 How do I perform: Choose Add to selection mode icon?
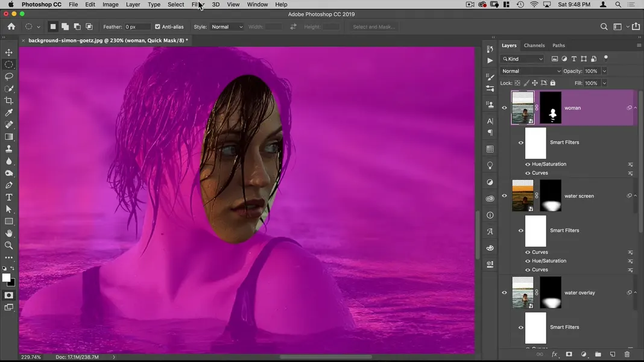(x=65, y=27)
